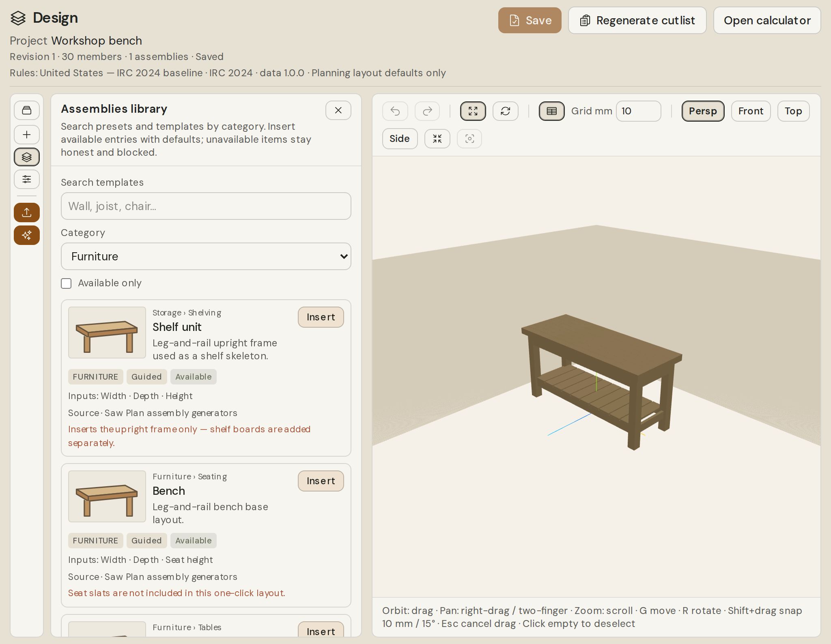Select the workbench model in the viewport
Screen dimensions: 831x644
click(602, 381)
